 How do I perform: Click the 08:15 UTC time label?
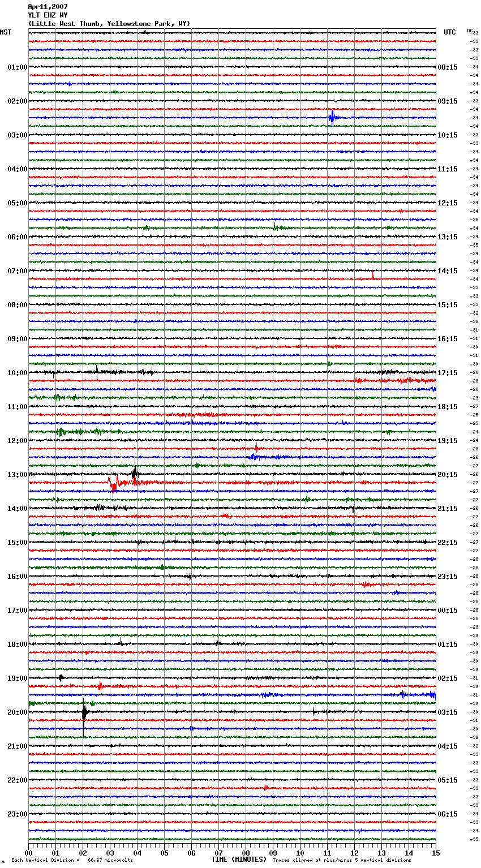coord(448,67)
